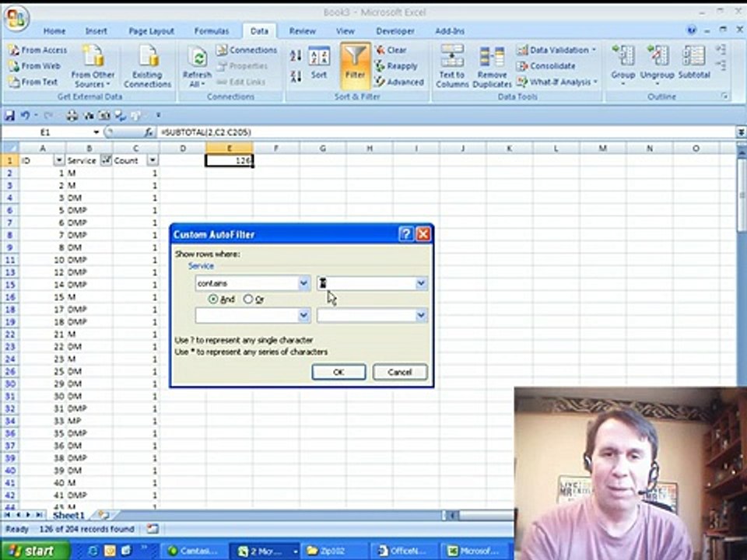The height and width of the screenshot is (560, 747).
Task: Open the Zip102 taskbar folder
Action: (332, 551)
